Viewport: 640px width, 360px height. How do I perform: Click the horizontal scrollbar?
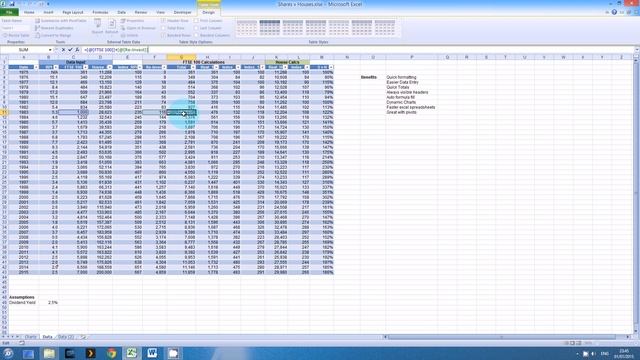pos(501,337)
